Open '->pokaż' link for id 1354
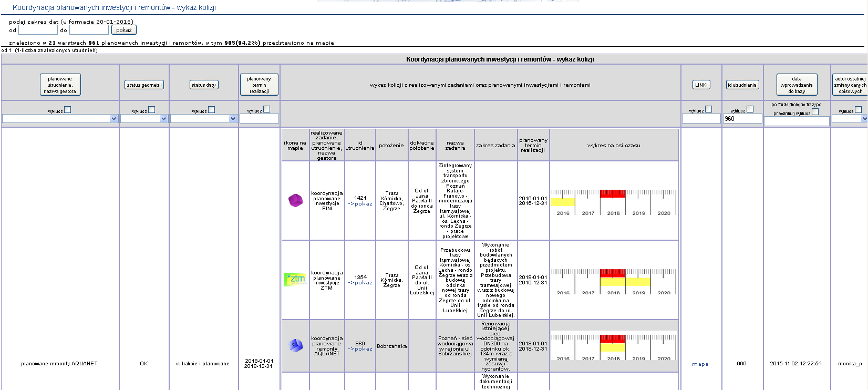Screen dimensions: 868x390 click(360, 283)
